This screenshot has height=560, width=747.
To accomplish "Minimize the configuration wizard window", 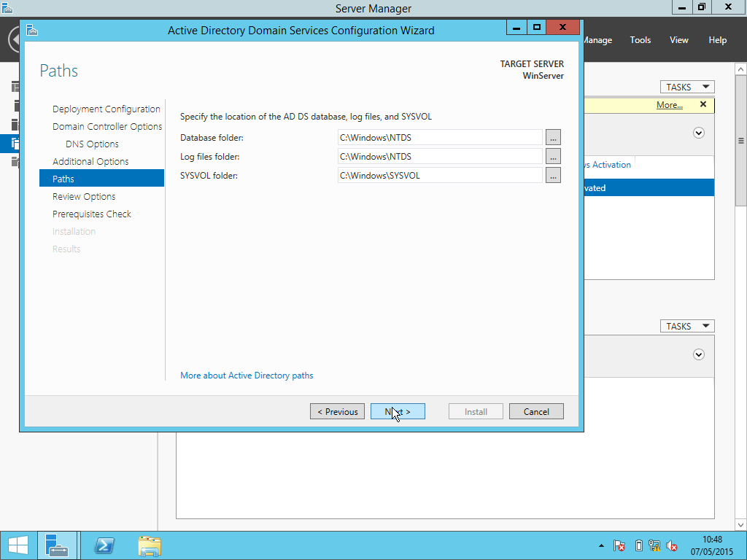I will click(516, 28).
